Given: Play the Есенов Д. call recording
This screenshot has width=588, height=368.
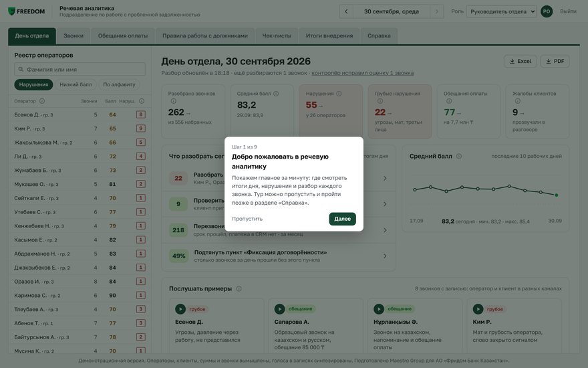Looking at the screenshot, I should coord(180,309).
